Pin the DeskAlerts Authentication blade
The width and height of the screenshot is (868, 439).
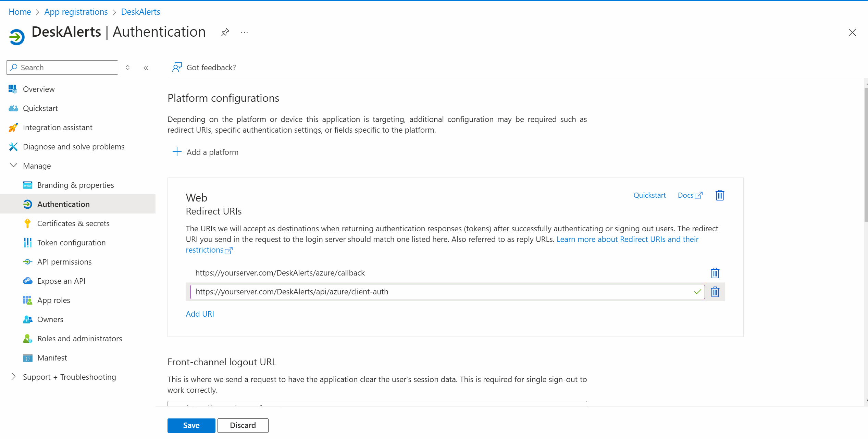pyautogui.click(x=225, y=33)
